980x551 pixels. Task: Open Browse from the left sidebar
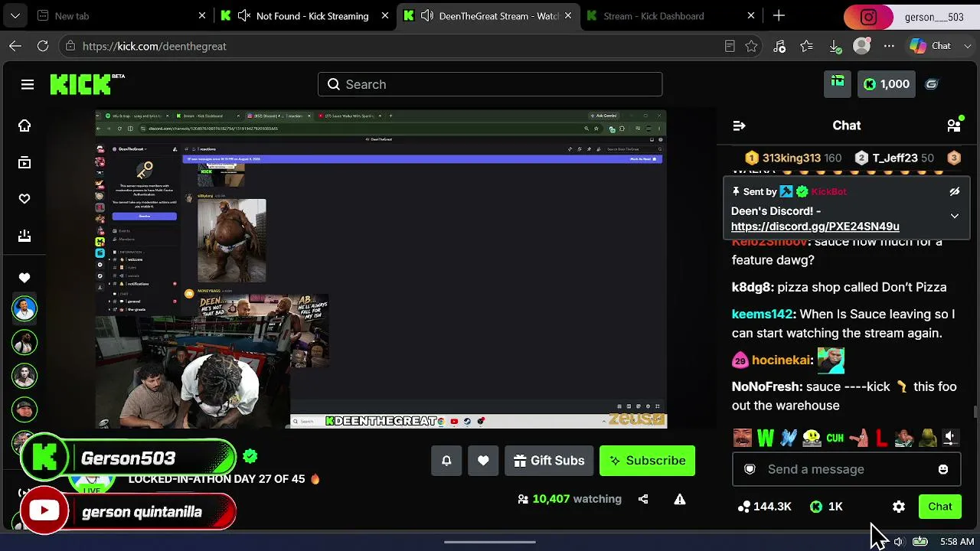[24, 162]
